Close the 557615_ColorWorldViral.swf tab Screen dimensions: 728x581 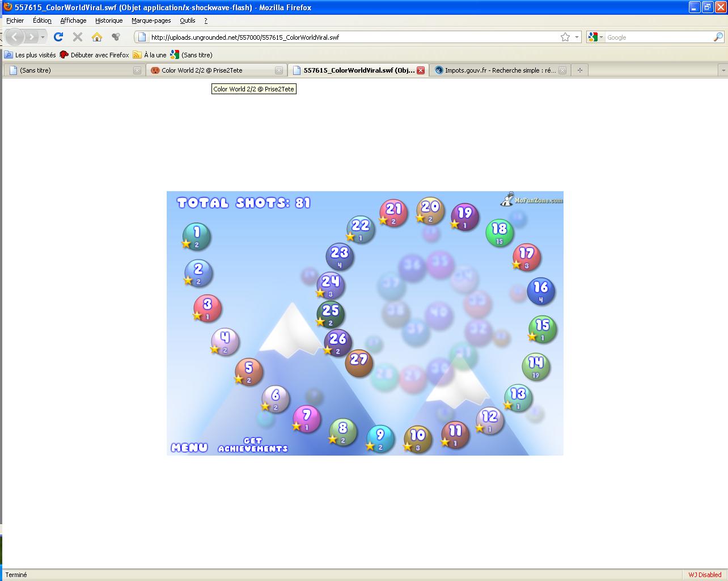421,70
